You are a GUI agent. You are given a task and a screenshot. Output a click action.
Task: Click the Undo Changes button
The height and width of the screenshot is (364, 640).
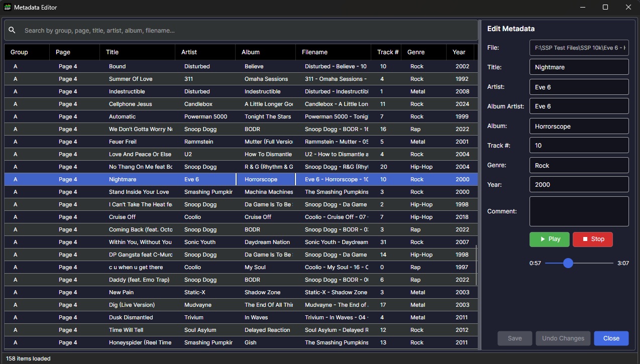[x=563, y=338]
